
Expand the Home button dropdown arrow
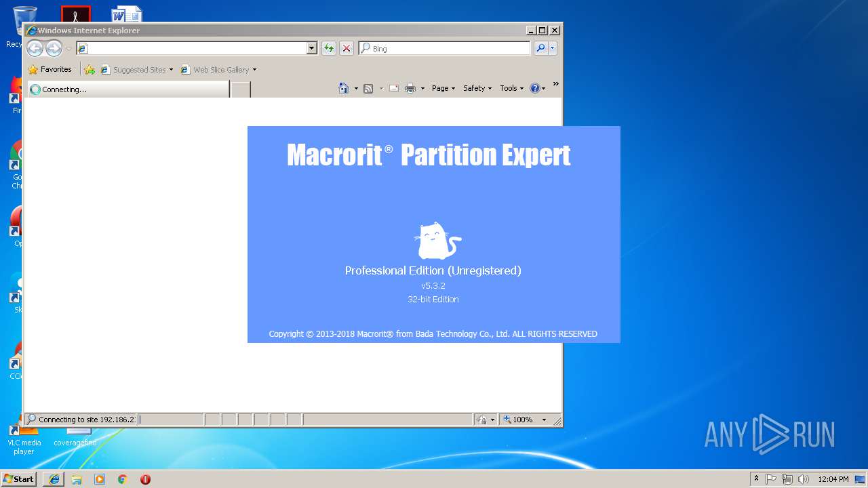356,88
